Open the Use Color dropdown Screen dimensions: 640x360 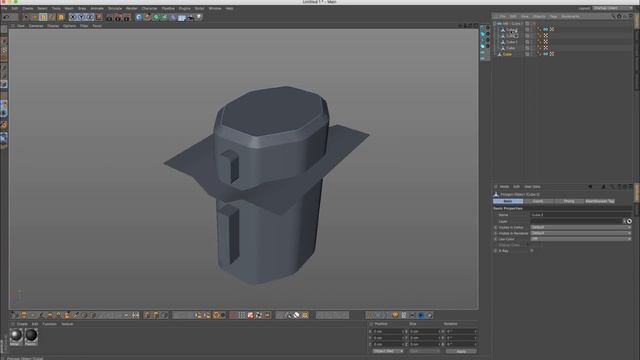click(581, 239)
